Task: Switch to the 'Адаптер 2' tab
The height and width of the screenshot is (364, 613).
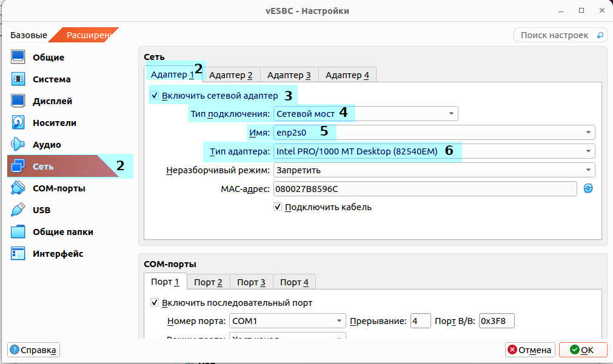Action: click(x=230, y=75)
